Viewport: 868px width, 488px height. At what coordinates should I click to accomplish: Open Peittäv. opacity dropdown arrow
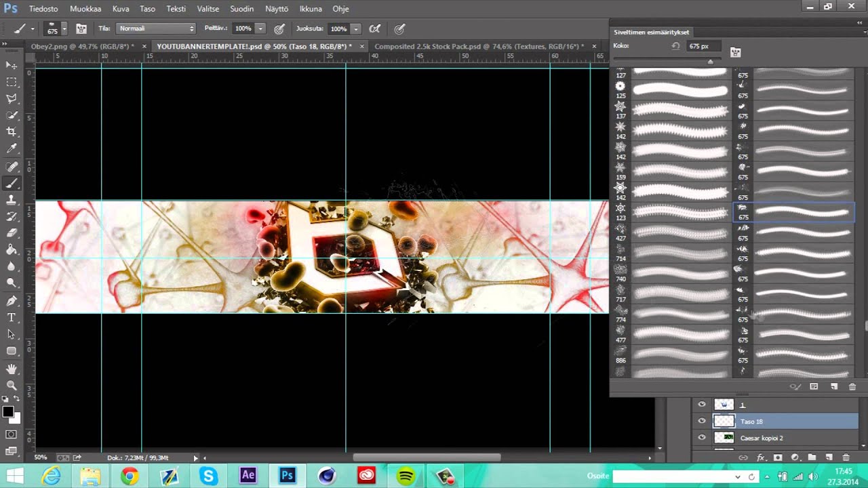pyautogui.click(x=260, y=28)
